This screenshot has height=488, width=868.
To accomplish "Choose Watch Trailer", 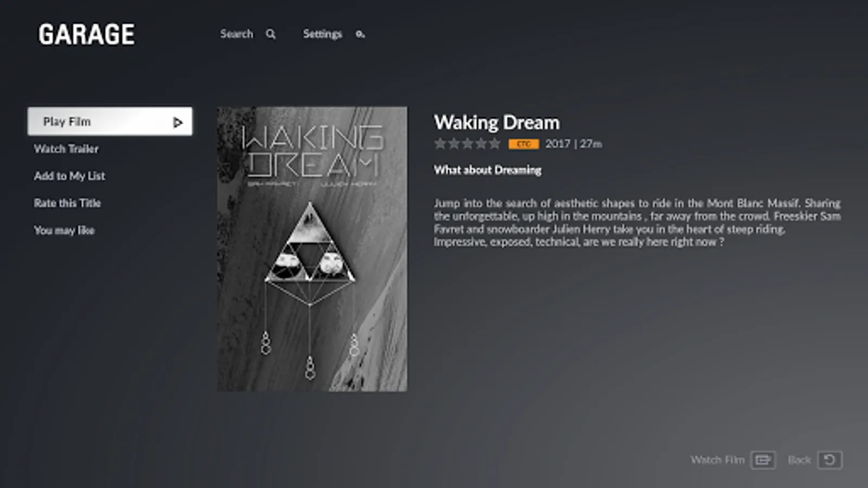I will click(x=66, y=149).
